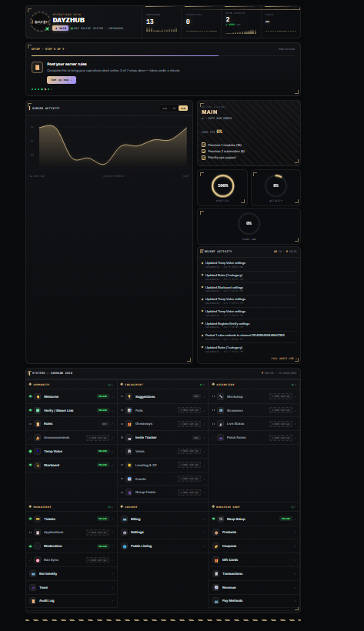Open the Ban Sync module icon

pos(38,559)
